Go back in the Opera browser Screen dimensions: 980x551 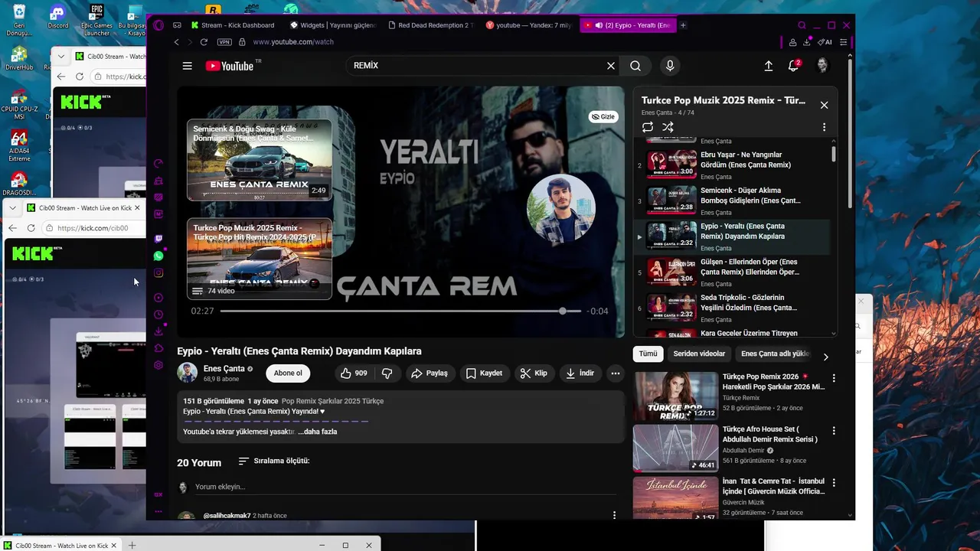click(x=177, y=42)
